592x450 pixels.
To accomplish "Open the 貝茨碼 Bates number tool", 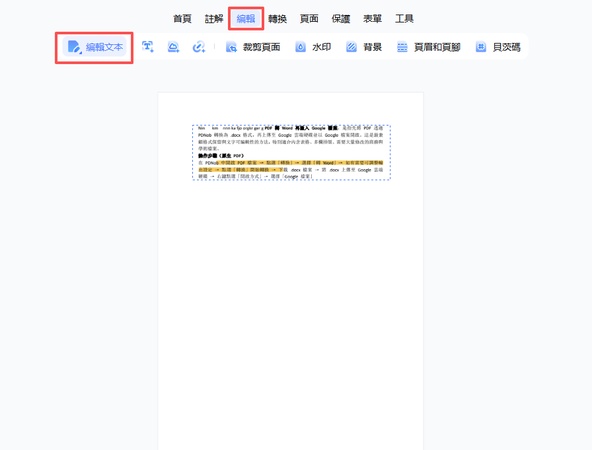I will pyautogui.click(x=498, y=47).
